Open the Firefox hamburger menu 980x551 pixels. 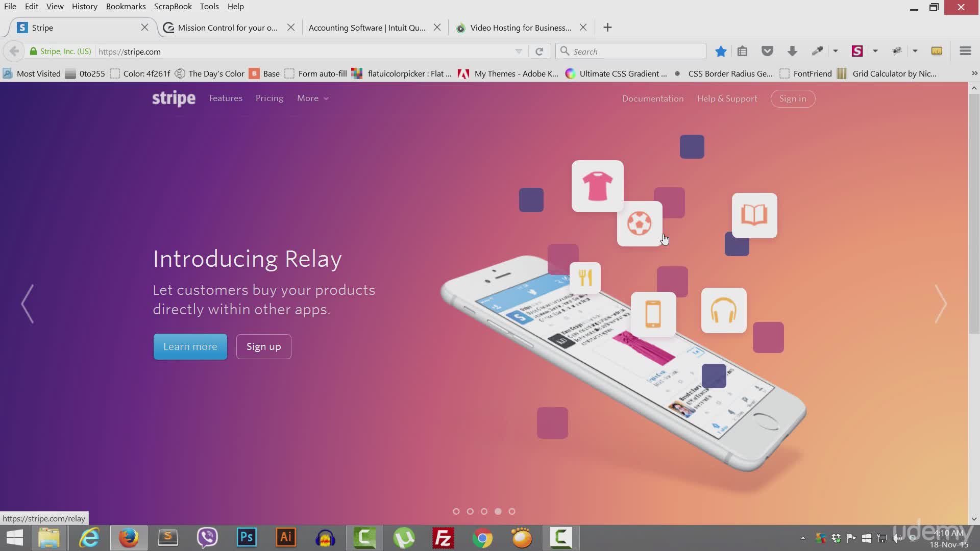tap(965, 51)
